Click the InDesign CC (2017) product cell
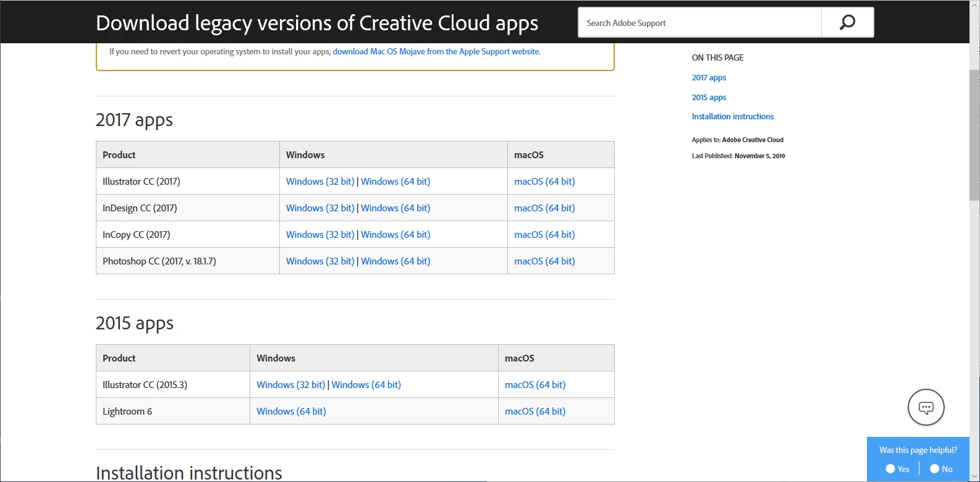This screenshot has height=482, width=980. [188, 208]
